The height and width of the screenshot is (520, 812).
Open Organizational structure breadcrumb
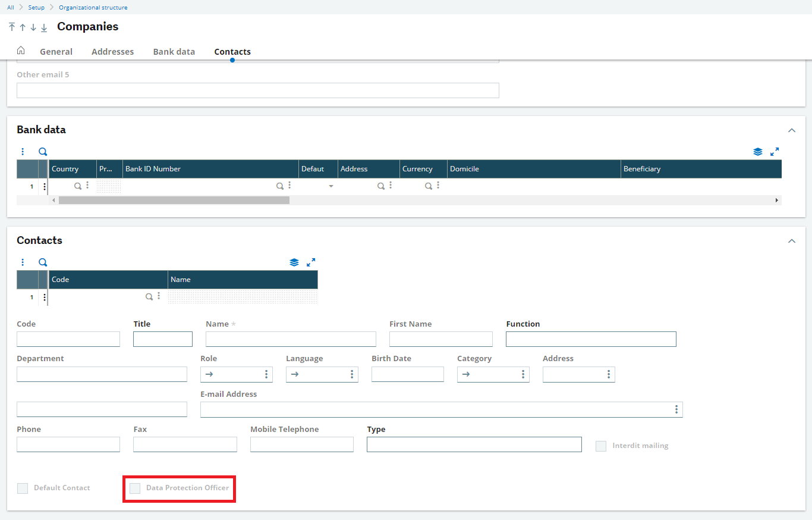pos(93,7)
